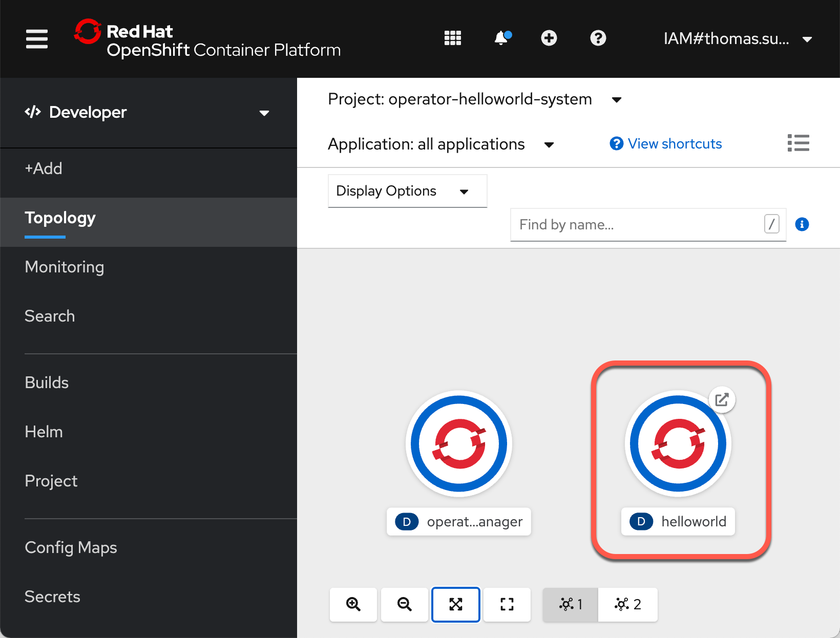The width and height of the screenshot is (840, 638).
Task: Click the Find by name search field
Action: pyautogui.click(x=648, y=224)
